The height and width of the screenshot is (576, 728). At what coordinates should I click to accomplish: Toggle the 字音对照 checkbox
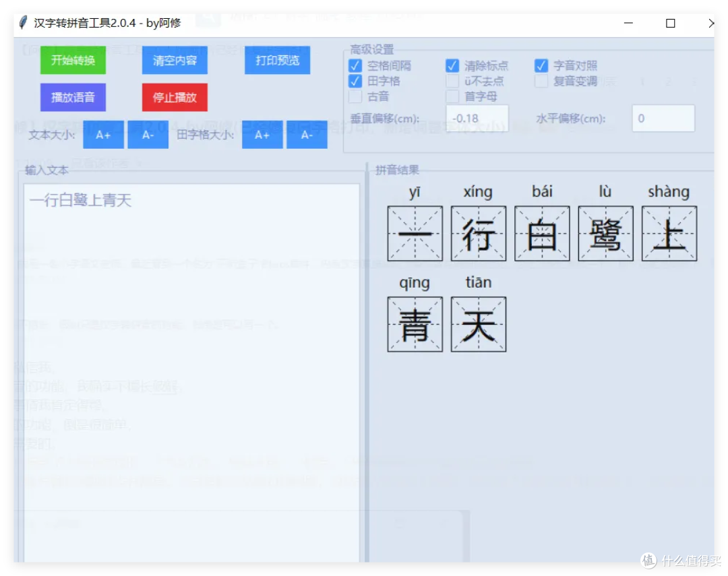(x=541, y=65)
